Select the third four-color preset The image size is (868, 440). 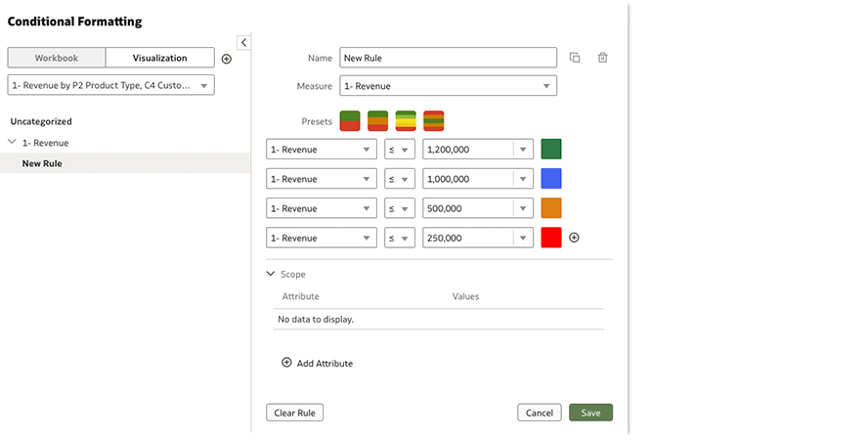click(406, 121)
